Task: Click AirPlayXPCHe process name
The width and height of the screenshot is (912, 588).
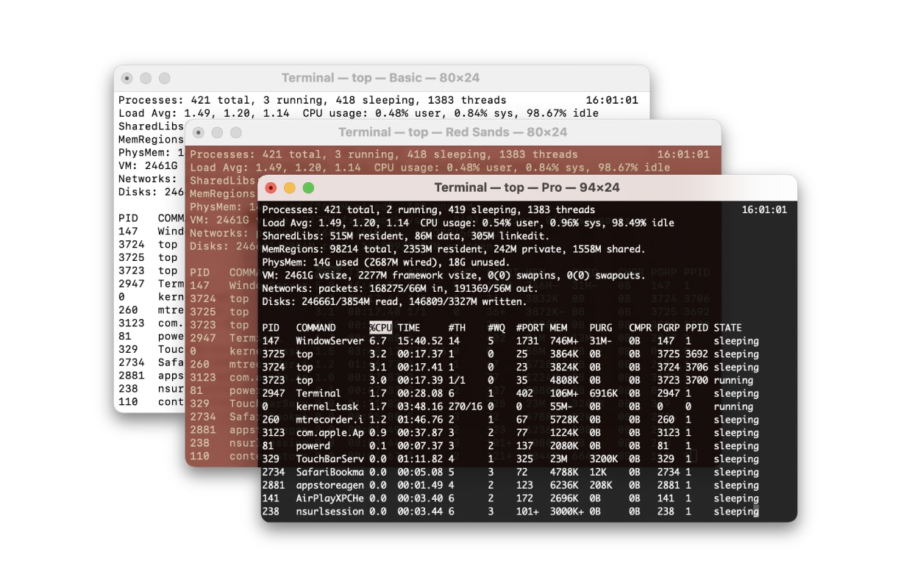Action: [x=329, y=498]
